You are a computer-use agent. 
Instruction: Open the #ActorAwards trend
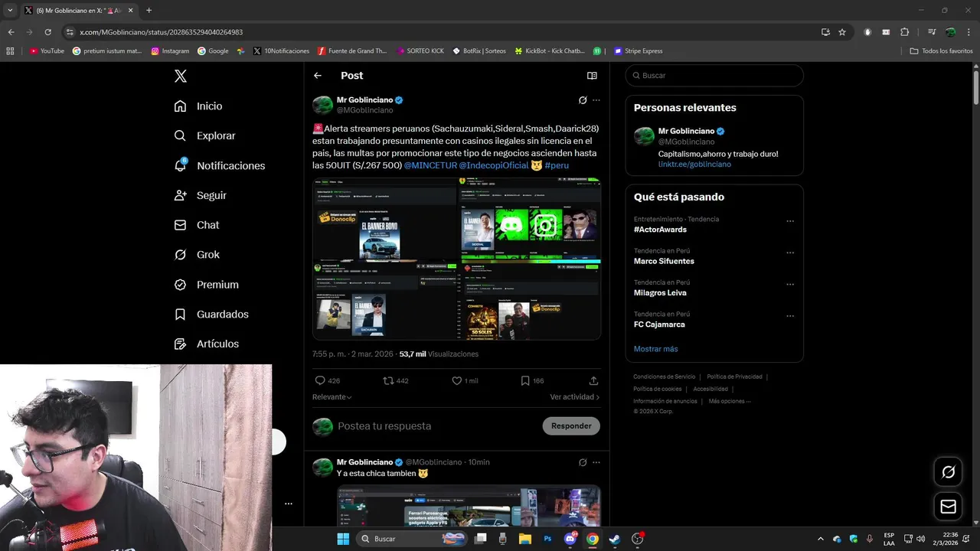pos(660,230)
